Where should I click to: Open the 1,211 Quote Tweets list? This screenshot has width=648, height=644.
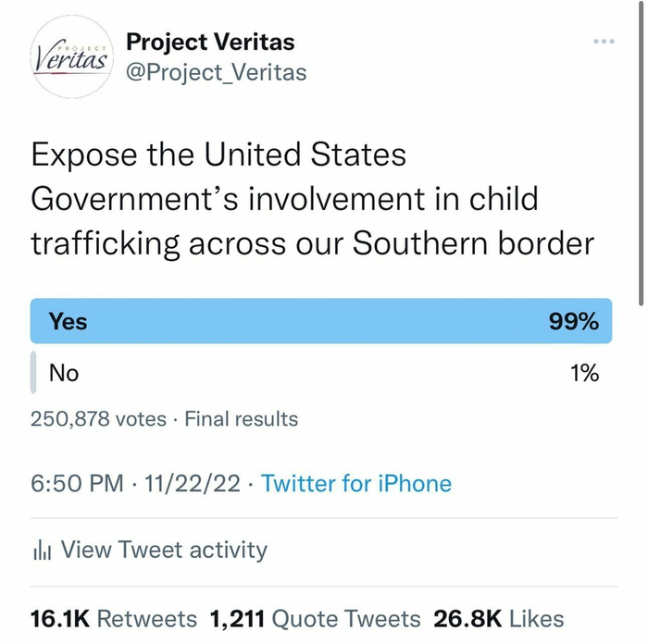click(x=315, y=618)
